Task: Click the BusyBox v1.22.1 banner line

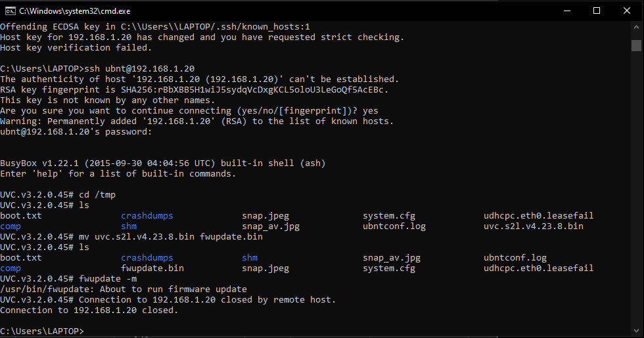Action: [163, 163]
